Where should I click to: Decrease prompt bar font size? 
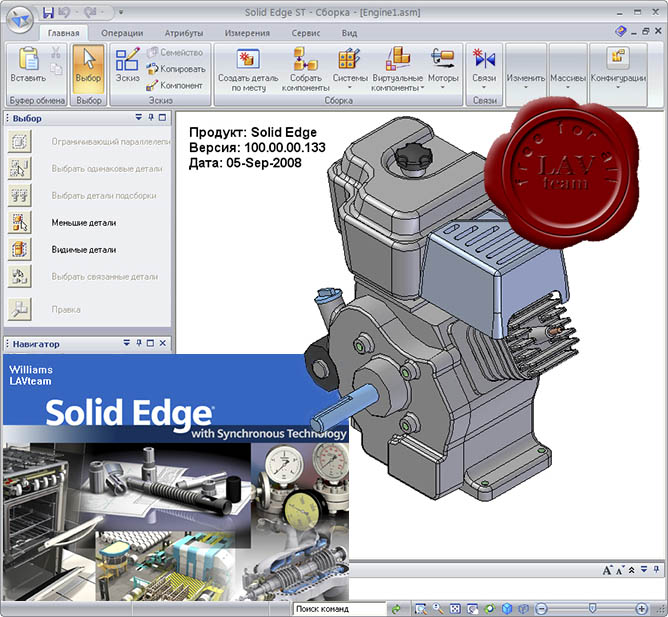pyautogui.click(x=620, y=570)
